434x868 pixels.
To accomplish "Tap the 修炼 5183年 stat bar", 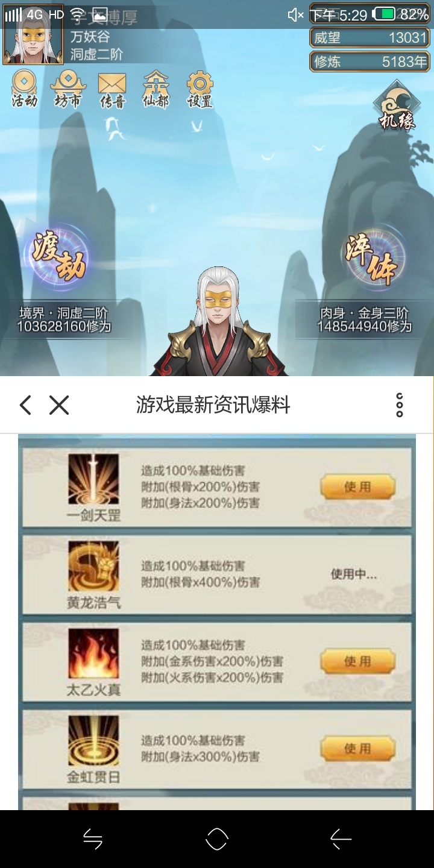I will click(370, 61).
